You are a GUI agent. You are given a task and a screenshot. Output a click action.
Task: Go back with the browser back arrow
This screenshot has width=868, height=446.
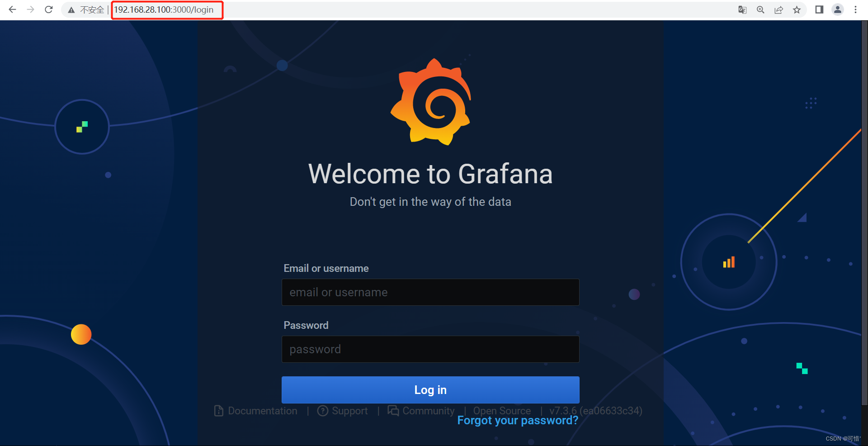tap(12, 9)
